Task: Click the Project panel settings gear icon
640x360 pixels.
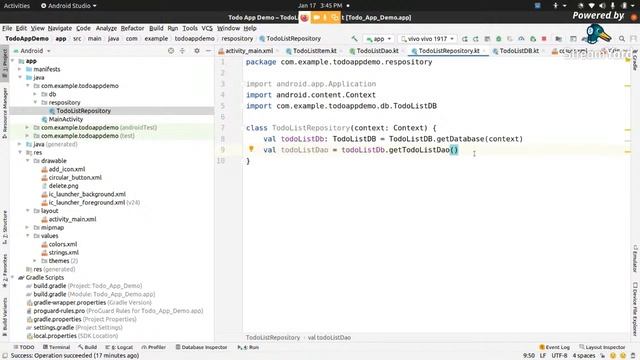Action: [x=197, y=51]
